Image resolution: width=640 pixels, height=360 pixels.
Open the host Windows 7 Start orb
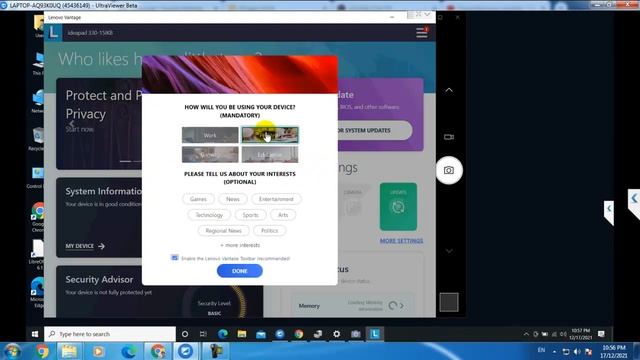[x=12, y=351]
